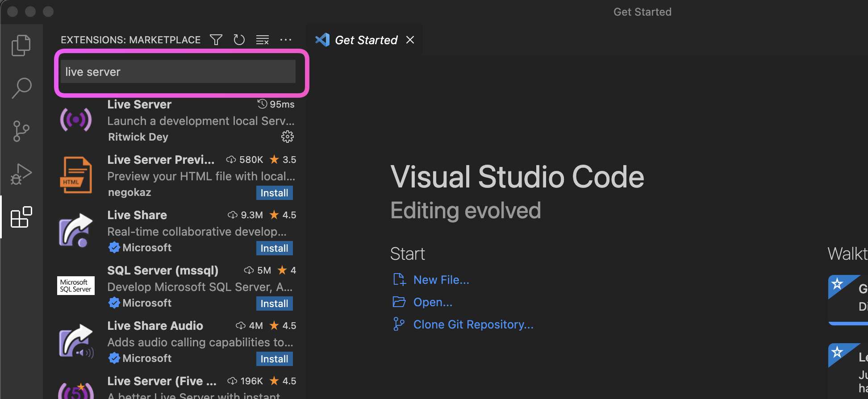Open the Search view in activity bar

[x=21, y=88]
